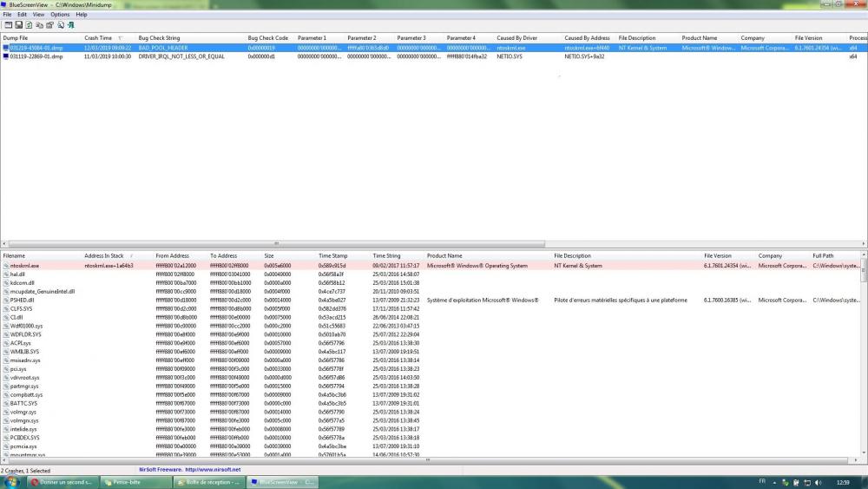
Task: Sort by Address In Stack column header
Action: click(x=104, y=256)
